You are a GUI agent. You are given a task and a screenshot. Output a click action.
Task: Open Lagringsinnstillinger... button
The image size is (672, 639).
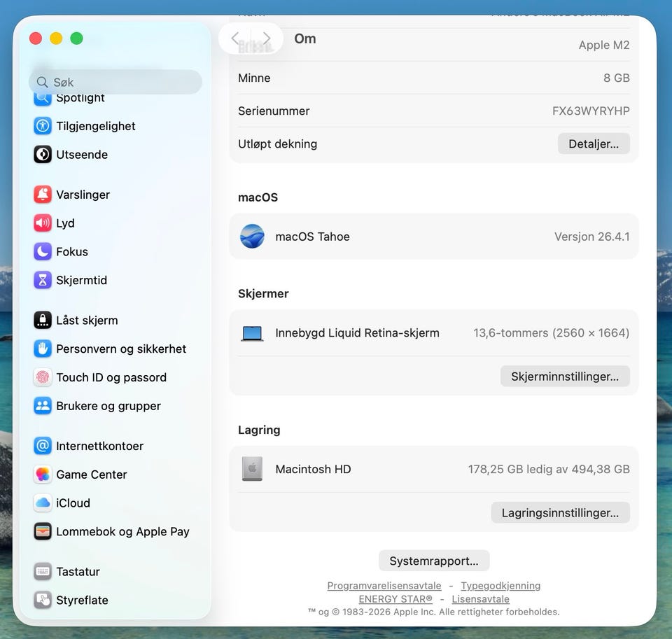tap(560, 512)
